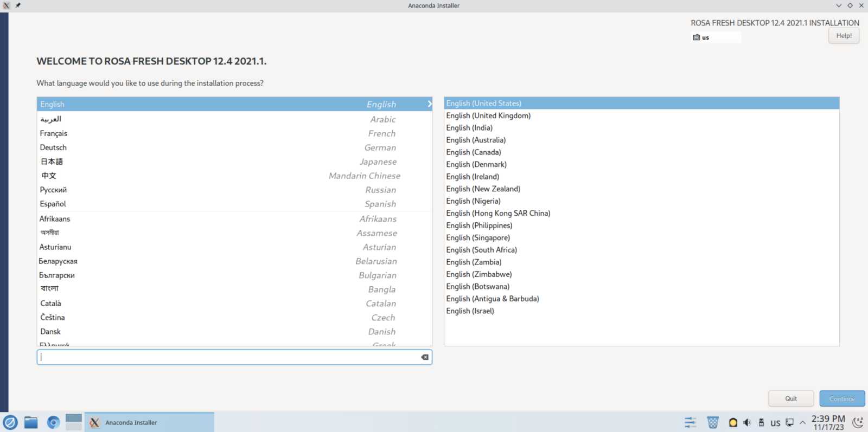
Task: Open the ROSA application launcher menu
Action: click(10, 422)
